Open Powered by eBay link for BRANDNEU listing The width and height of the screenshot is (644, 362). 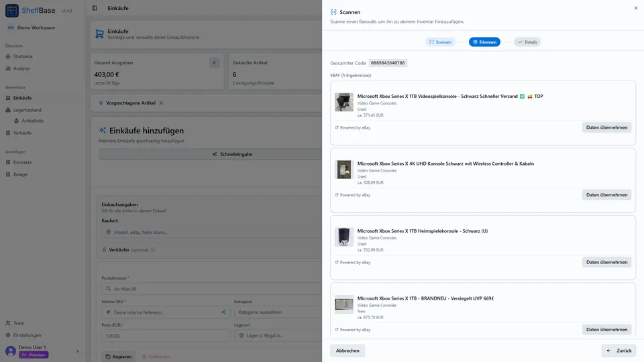[x=353, y=330]
